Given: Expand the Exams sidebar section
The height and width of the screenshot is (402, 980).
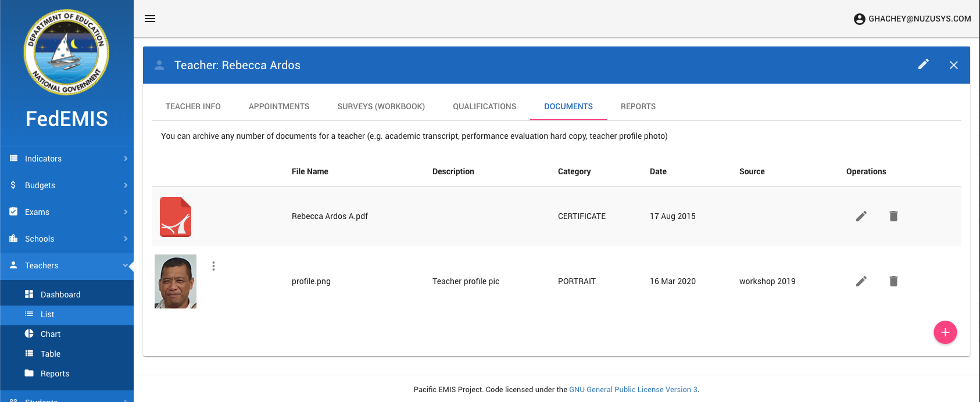Looking at the screenshot, I should click(x=67, y=212).
